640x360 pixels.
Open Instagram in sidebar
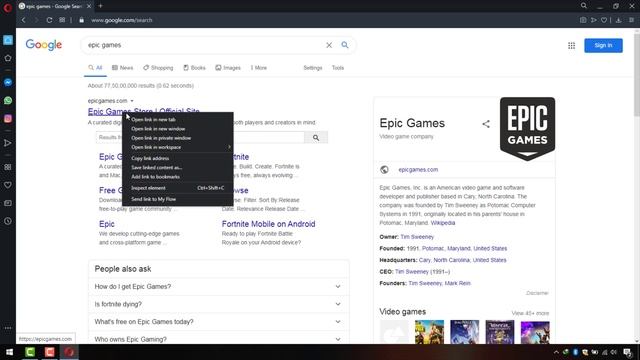pos(8,118)
